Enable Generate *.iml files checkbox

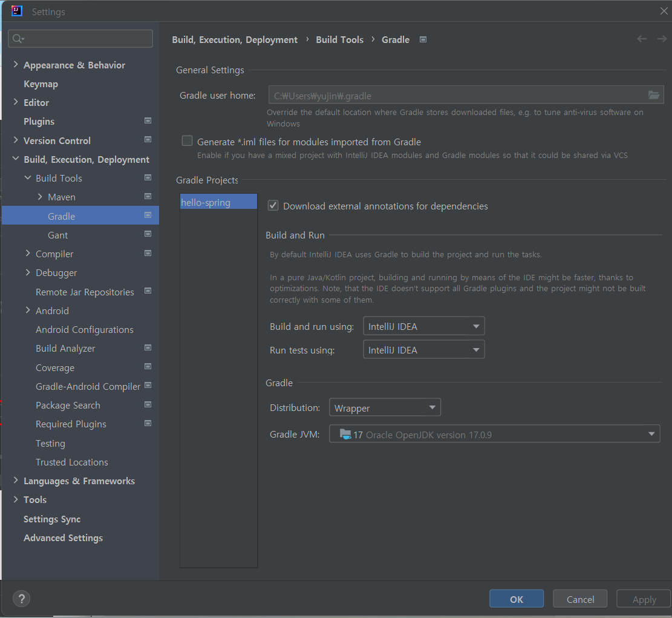pyautogui.click(x=188, y=140)
